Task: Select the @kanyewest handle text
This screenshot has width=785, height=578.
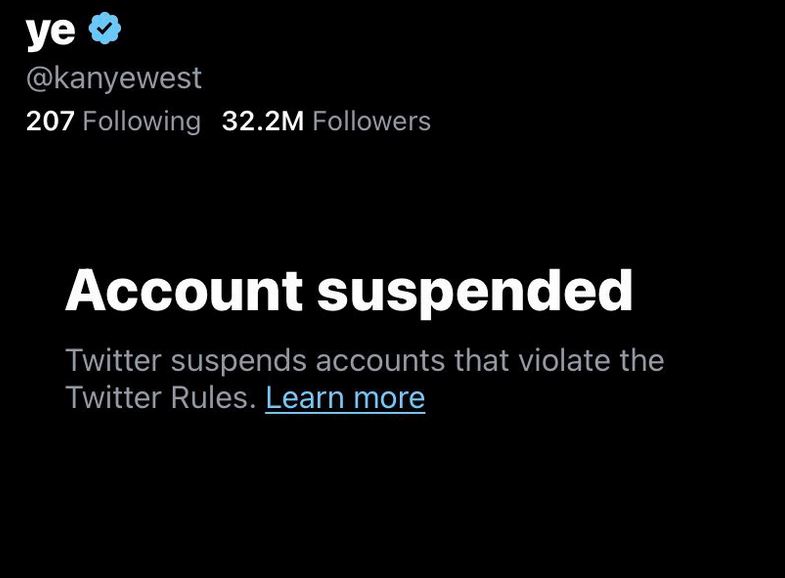Action: pyautogui.click(x=114, y=78)
